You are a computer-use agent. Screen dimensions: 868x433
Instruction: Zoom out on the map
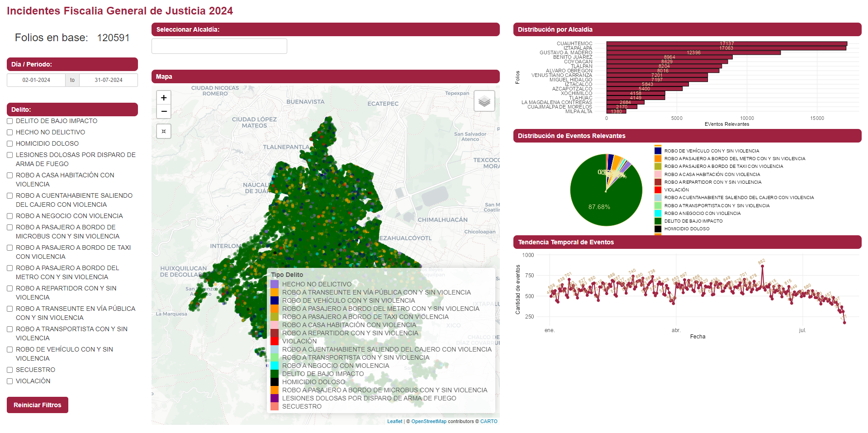click(164, 111)
